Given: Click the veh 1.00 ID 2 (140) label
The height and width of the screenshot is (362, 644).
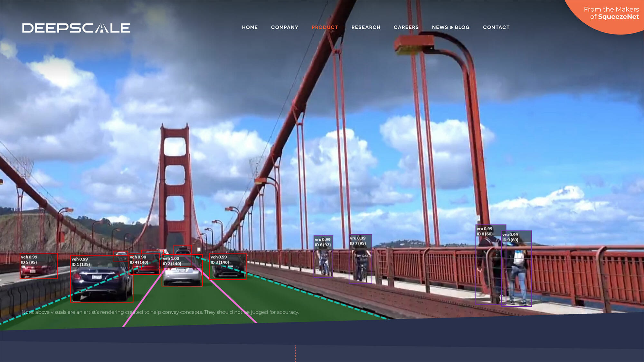Looking at the screenshot, I should 172,261.
